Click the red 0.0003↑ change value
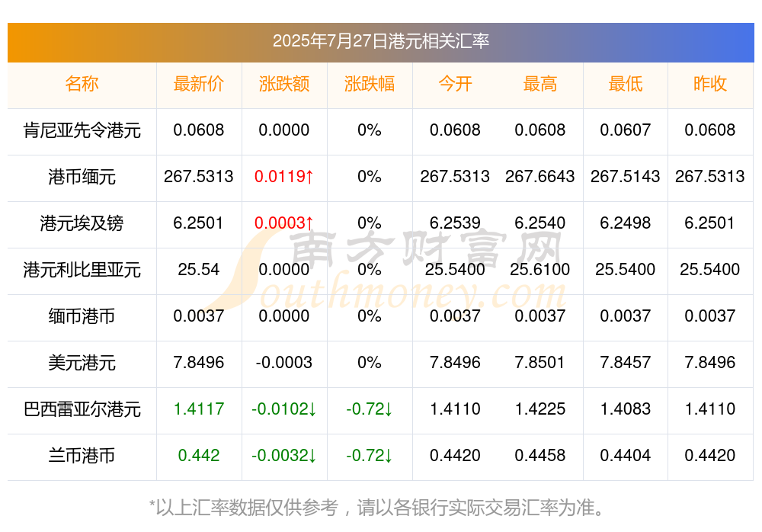 [x=284, y=223]
